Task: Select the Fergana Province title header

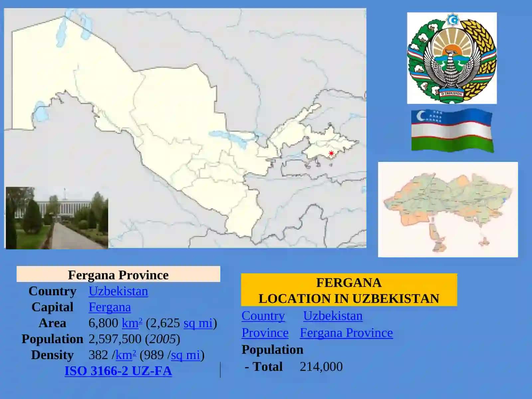Action: pos(118,275)
